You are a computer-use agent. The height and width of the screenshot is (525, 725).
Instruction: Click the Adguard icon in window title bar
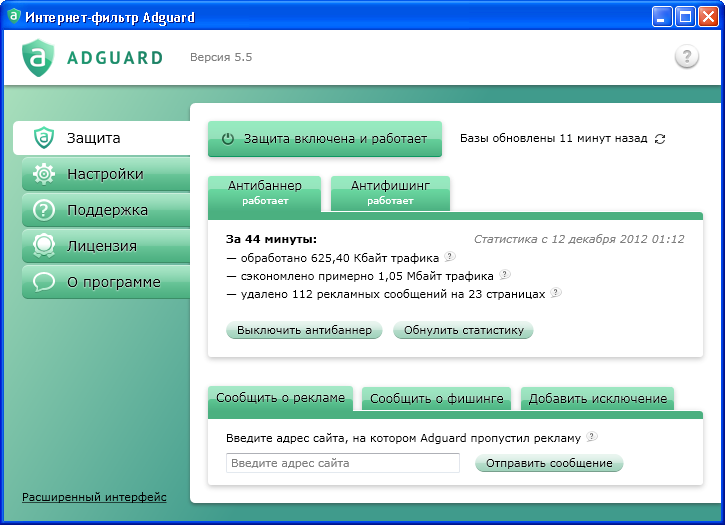point(14,16)
